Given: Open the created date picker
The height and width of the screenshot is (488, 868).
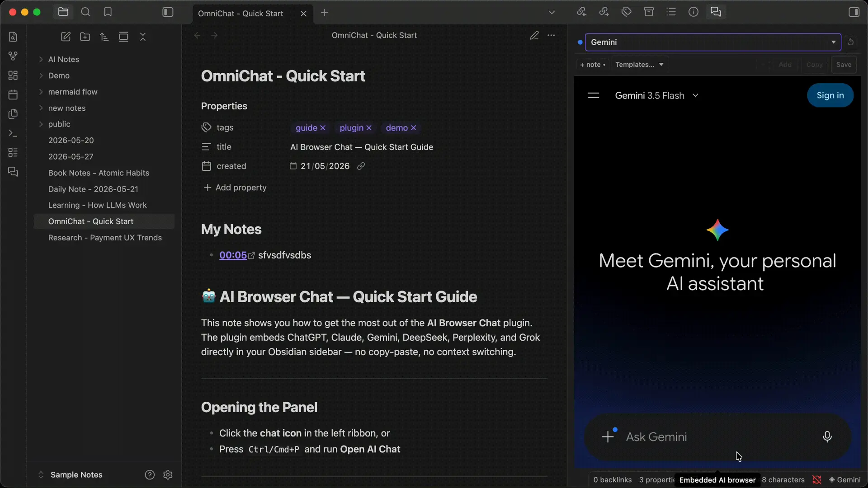Looking at the screenshot, I should click(x=293, y=166).
